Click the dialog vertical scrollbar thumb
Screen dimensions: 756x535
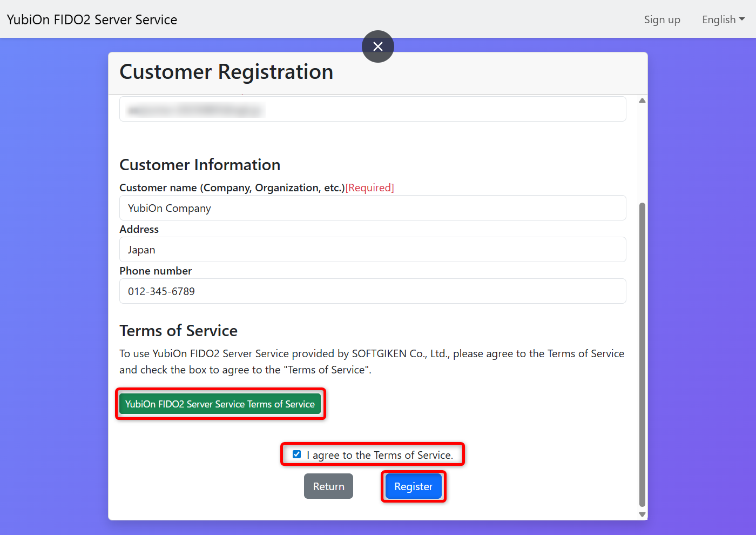[642, 355]
